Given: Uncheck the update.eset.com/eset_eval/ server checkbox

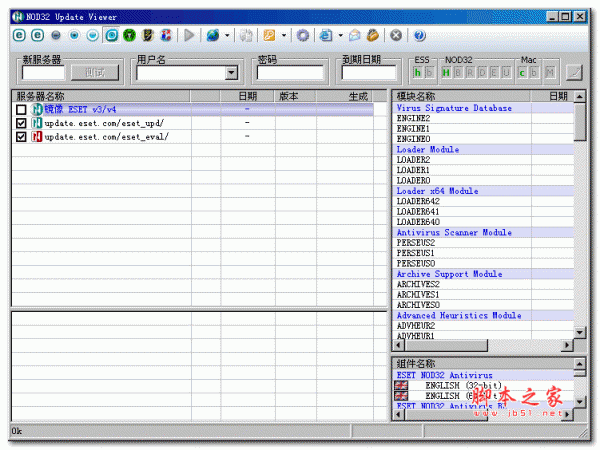Looking at the screenshot, I should 21,137.
